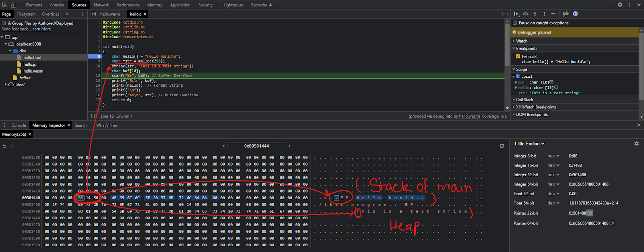Enable Pause on caught exceptions
The height and width of the screenshot is (252, 644).
tap(515, 23)
